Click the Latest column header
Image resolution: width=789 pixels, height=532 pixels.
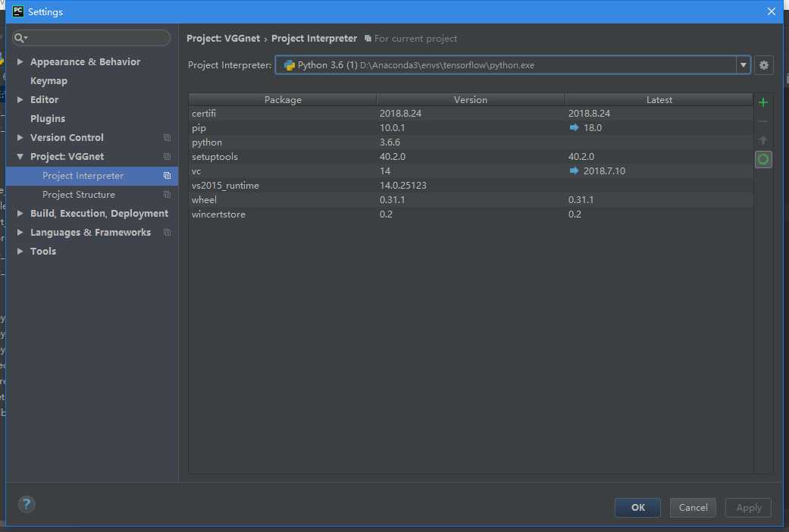pyautogui.click(x=659, y=100)
